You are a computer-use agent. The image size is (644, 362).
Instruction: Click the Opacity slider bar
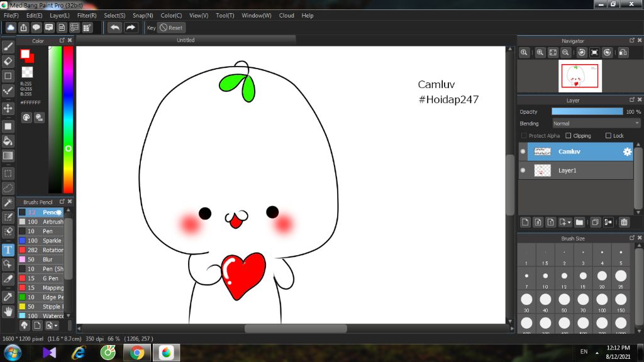coord(587,112)
